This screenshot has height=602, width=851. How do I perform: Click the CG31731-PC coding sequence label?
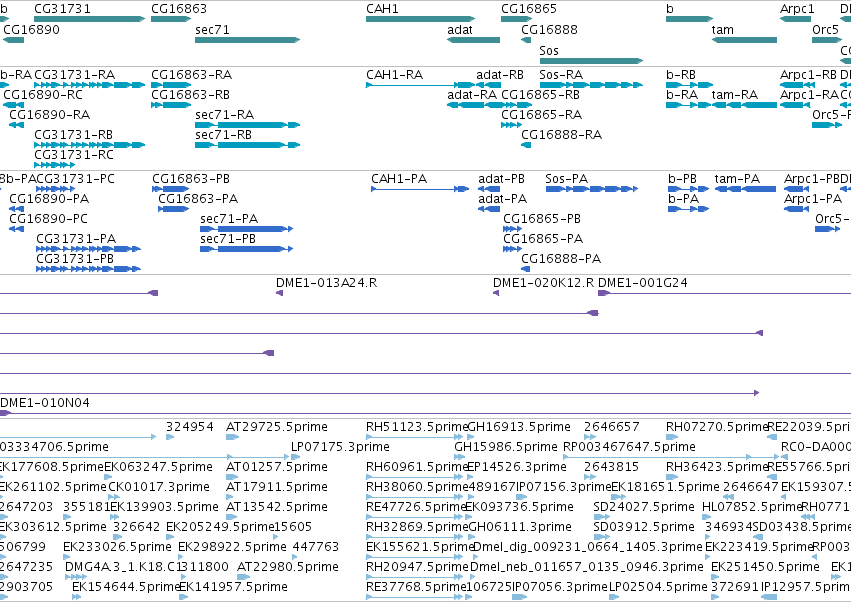point(75,179)
